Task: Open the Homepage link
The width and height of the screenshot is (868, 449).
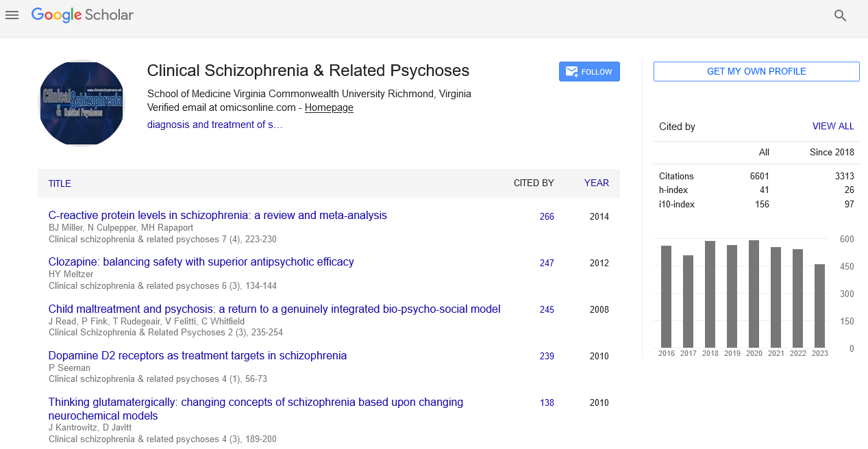Action: pyautogui.click(x=329, y=107)
